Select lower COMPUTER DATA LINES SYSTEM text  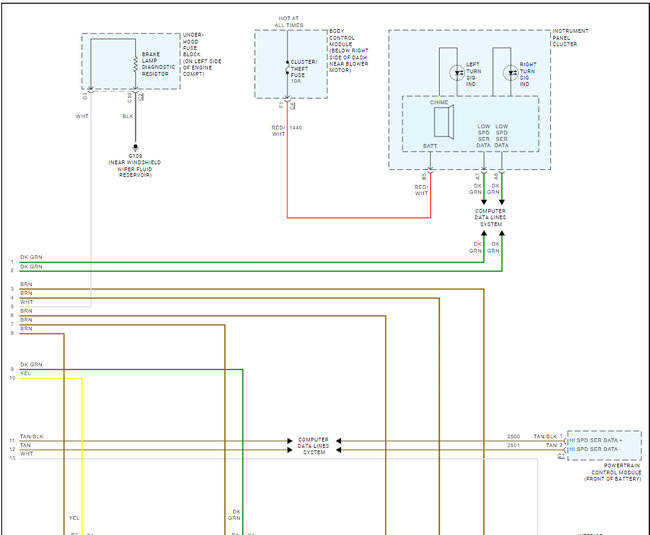tap(313, 446)
